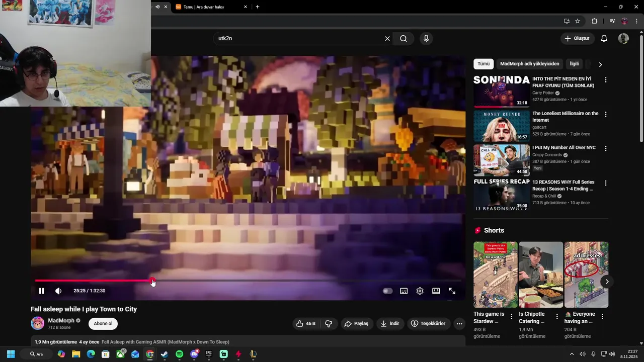This screenshot has height=362, width=644.
Task: Open options for the Stardew short
Action: [512, 316]
